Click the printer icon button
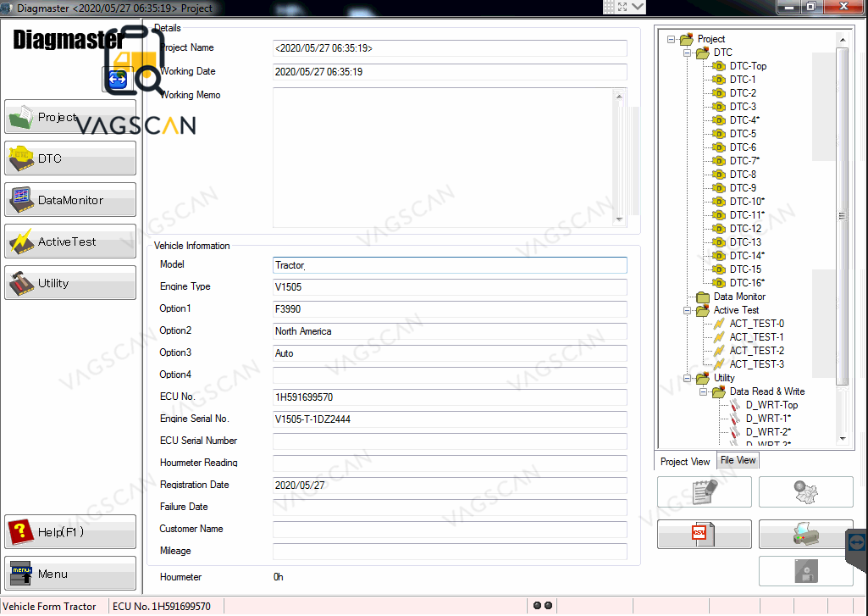This screenshot has height=616, width=868. tap(805, 534)
